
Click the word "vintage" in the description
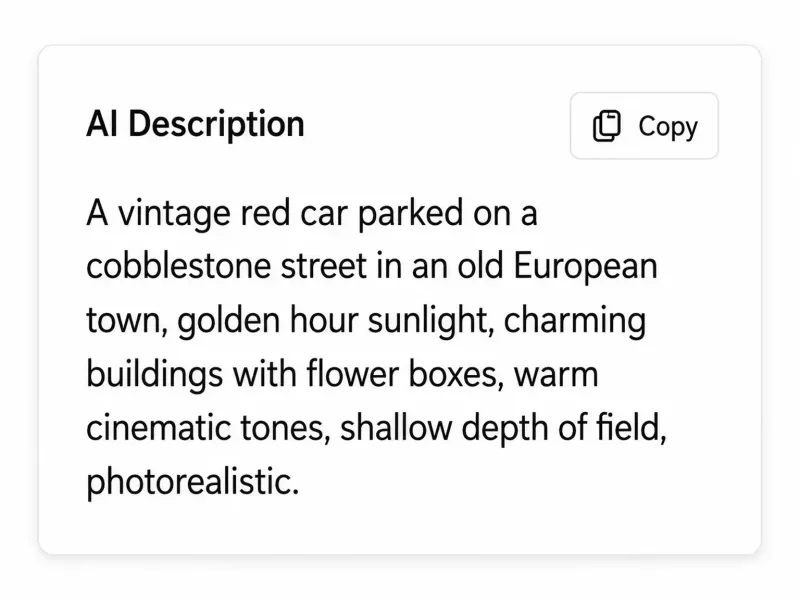[x=174, y=214]
